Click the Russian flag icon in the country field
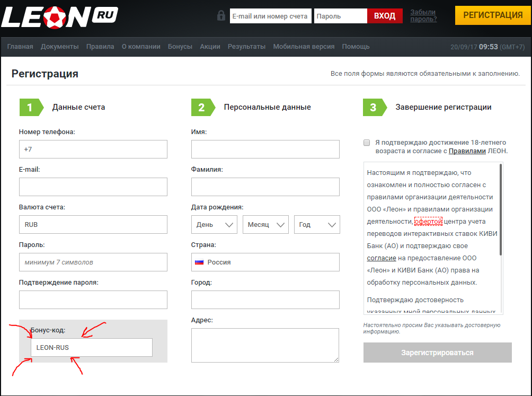532x396 pixels. pos(199,262)
